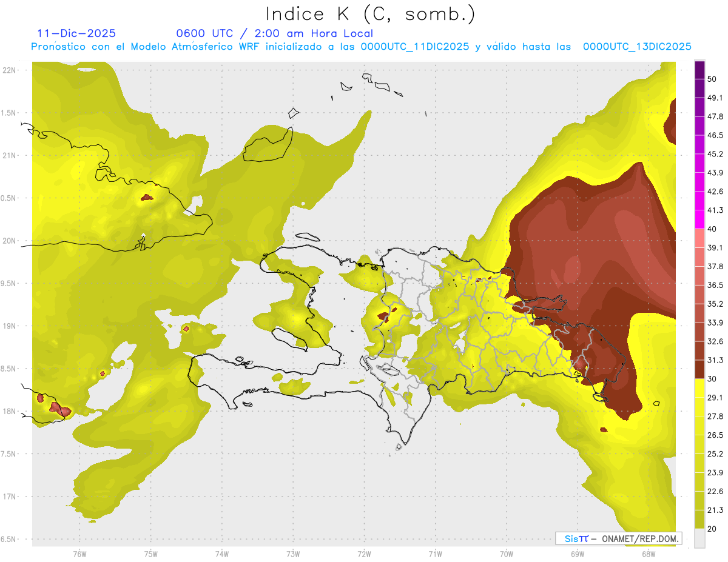Image resolution: width=728 pixels, height=562 pixels.
Task: Click the '68W' longitude label
Action: tap(648, 554)
